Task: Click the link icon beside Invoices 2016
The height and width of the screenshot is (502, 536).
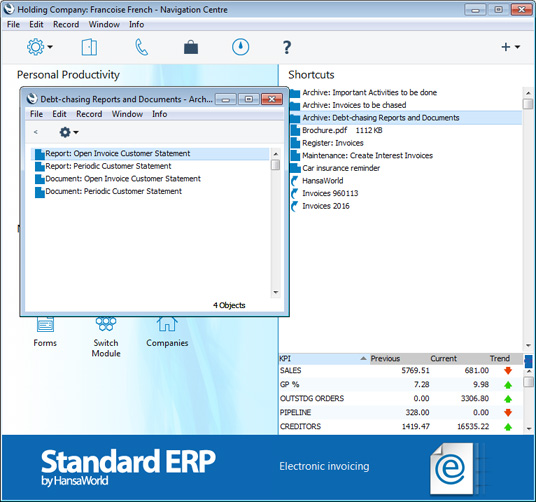Action: (x=294, y=206)
